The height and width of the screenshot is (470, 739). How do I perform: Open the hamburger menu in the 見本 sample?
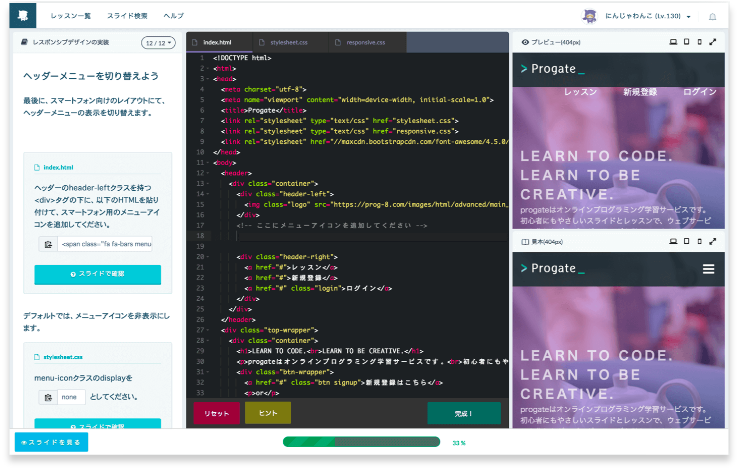[708, 269]
